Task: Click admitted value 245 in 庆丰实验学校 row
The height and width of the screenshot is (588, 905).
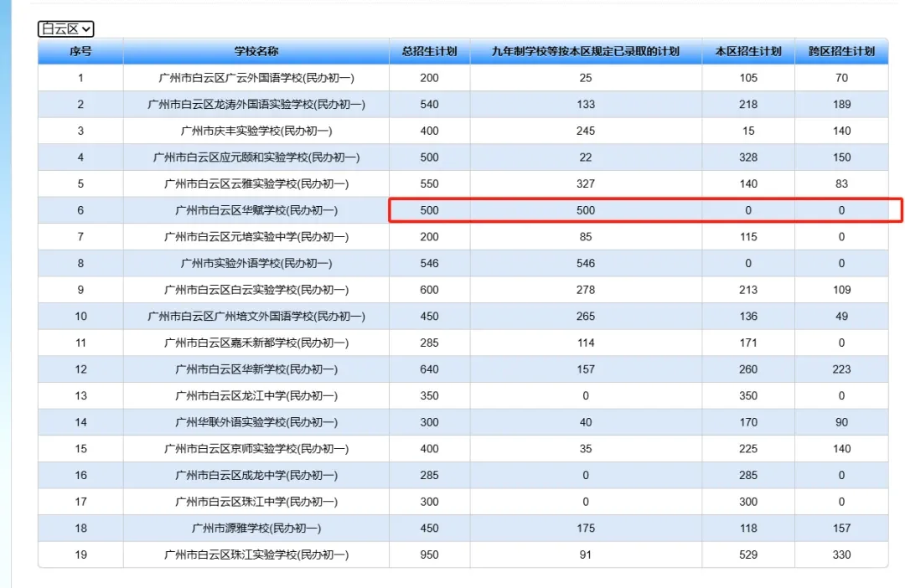Action: [585, 131]
